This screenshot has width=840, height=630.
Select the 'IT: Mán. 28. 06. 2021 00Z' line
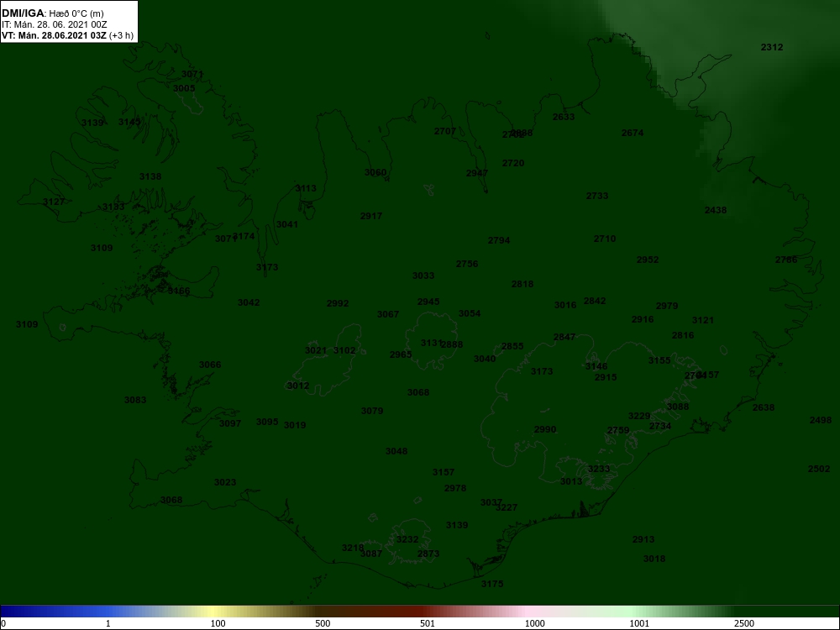[54, 24]
